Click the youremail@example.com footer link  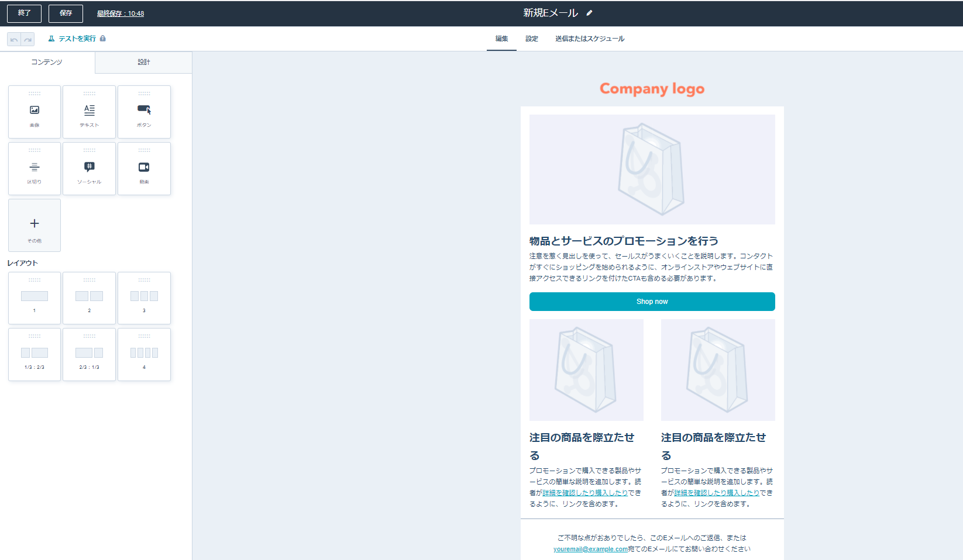590,549
